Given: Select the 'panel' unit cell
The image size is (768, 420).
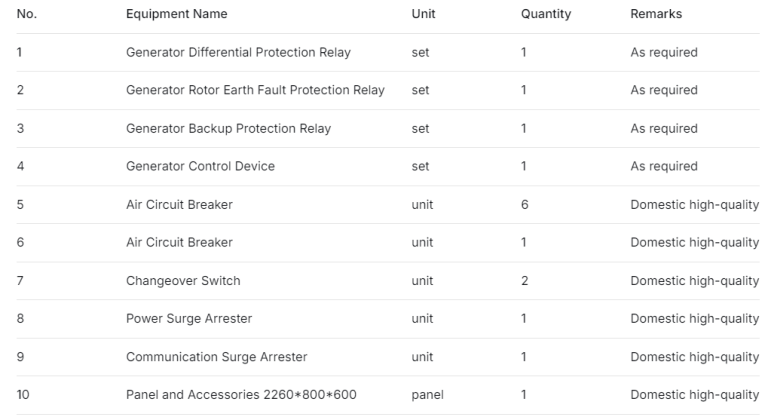Looking at the screenshot, I should [426, 394].
